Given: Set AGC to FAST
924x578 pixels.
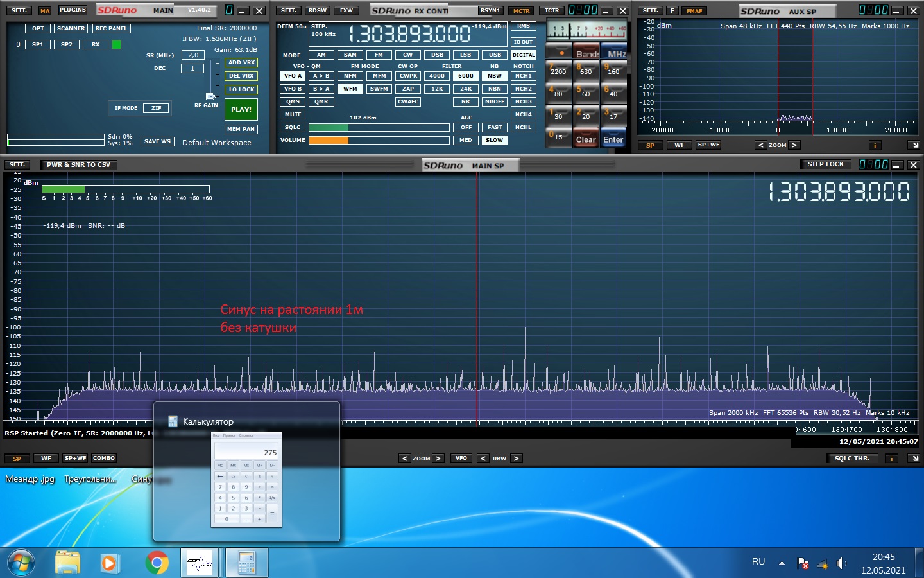Looking at the screenshot, I should pyautogui.click(x=495, y=127).
